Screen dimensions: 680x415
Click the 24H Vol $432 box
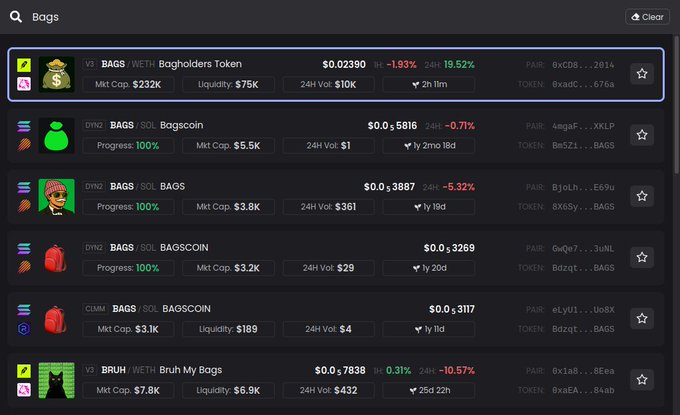point(328,390)
